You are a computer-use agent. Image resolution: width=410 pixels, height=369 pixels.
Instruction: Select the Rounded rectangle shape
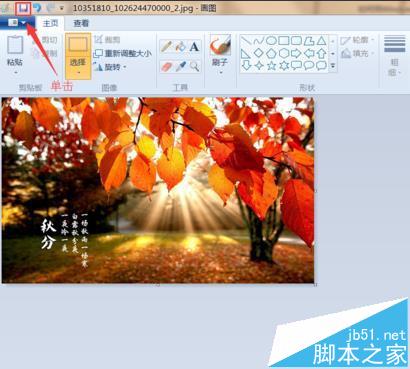(296, 41)
